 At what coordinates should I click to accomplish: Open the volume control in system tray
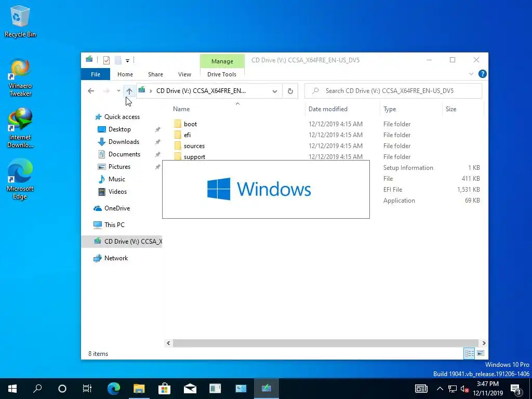(464, 389)
